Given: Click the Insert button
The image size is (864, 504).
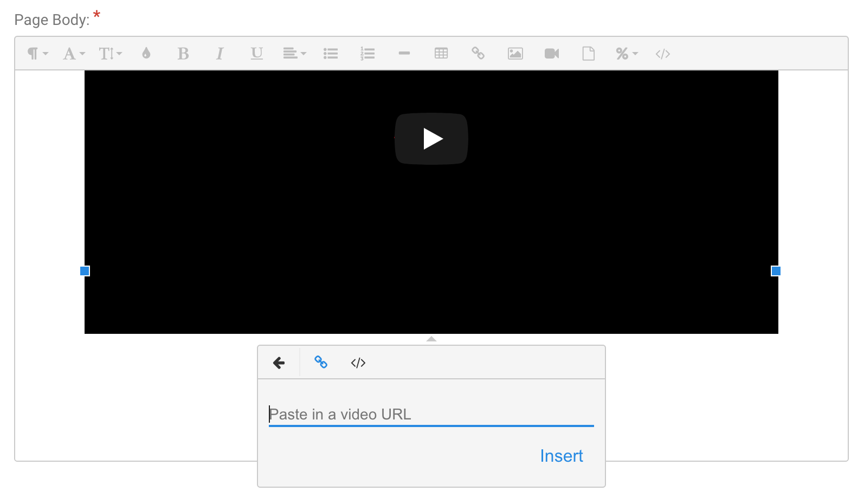Looking at the screenshot, I should (562, 456).
